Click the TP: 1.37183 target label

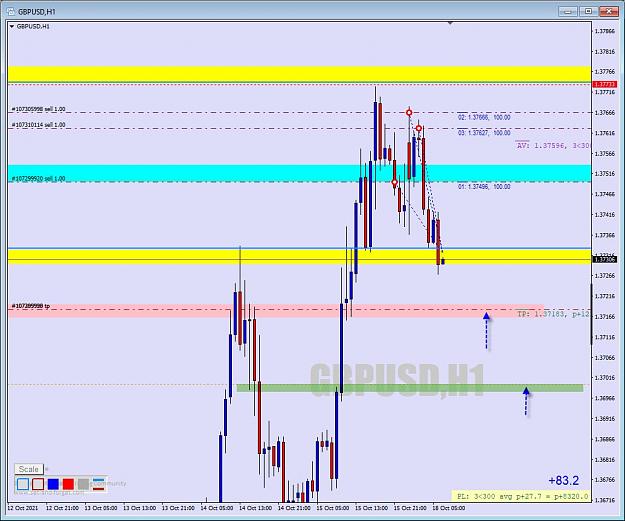pos(553,314)
